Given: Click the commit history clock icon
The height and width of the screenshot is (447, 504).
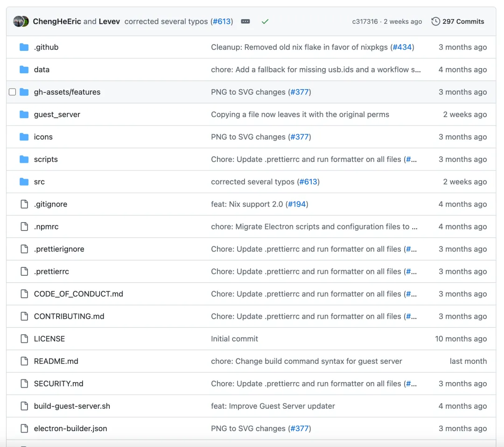Looking at the screenshot, I should click(x=435, y=21).
